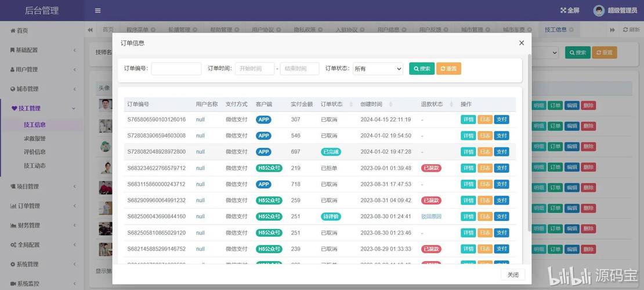Expand 全局配置 sidebar menu
The height and width of the screenshot is (290, 644).
[41, 245]
